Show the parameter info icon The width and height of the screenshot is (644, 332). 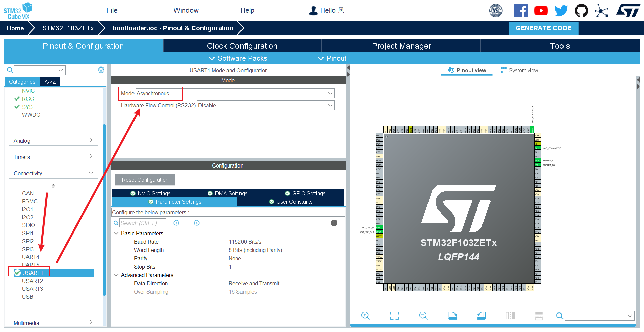coord(334,223)
